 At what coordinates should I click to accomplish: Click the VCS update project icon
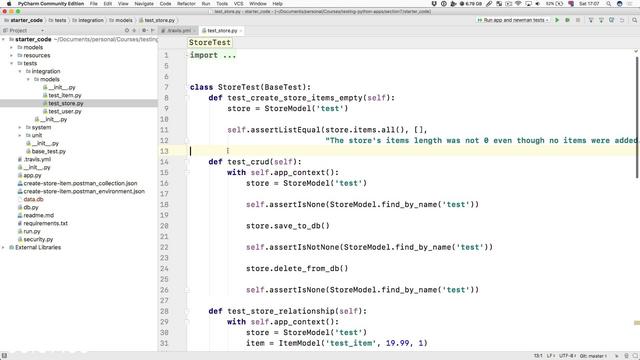click(591, 20)
